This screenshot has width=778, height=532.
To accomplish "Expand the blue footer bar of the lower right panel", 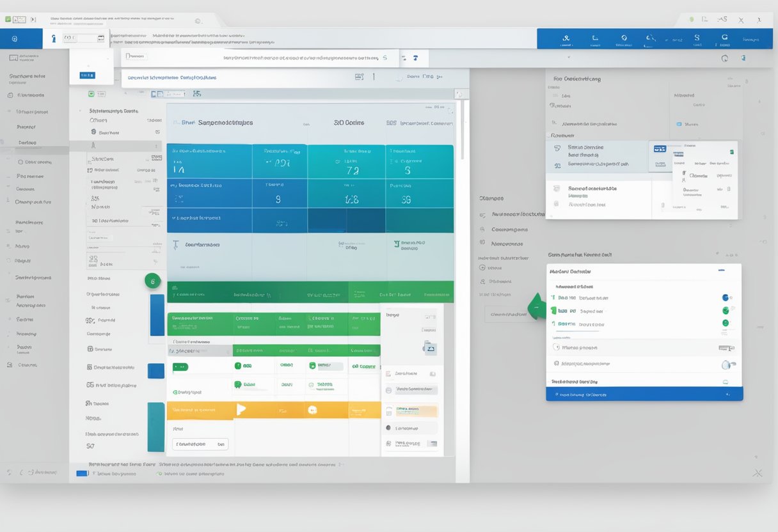I will point(644,395).
